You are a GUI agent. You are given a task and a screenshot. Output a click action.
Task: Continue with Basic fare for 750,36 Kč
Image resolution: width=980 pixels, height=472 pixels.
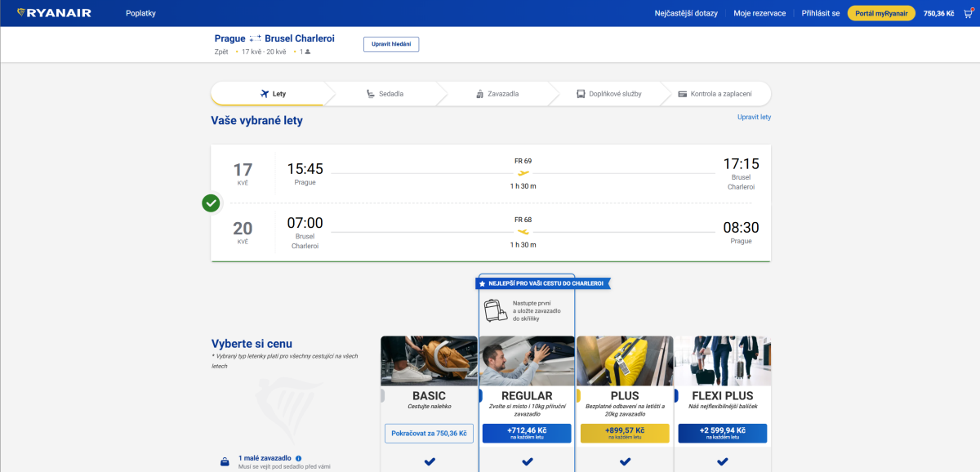(x=429, y=433)
